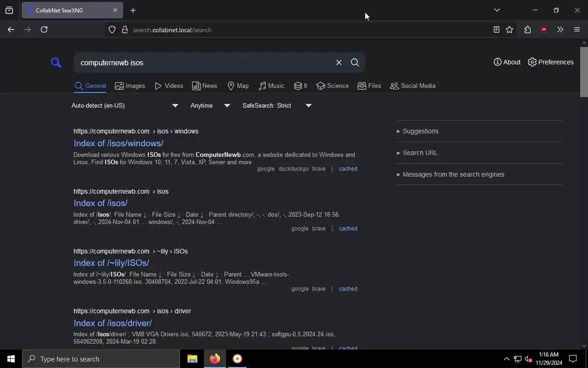Open the Index of /isos/windows/ result
The image size is (588, 368).
coord(119,143)
